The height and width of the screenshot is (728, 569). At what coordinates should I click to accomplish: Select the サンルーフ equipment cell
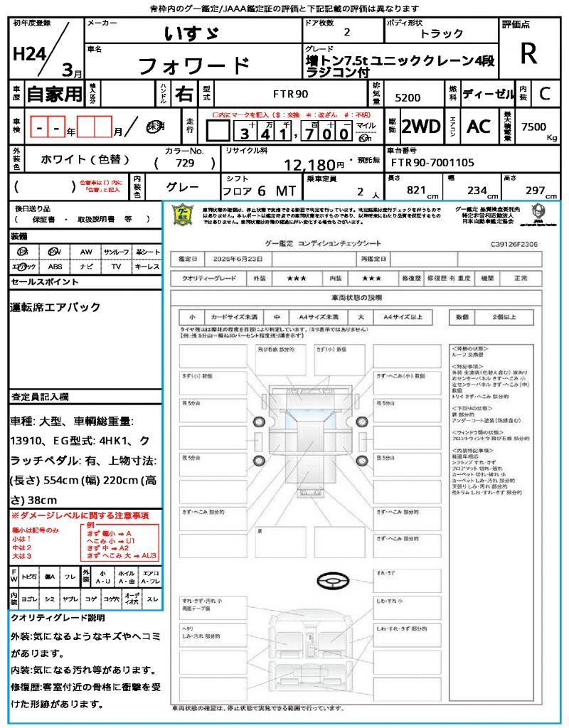coord(116,252)
